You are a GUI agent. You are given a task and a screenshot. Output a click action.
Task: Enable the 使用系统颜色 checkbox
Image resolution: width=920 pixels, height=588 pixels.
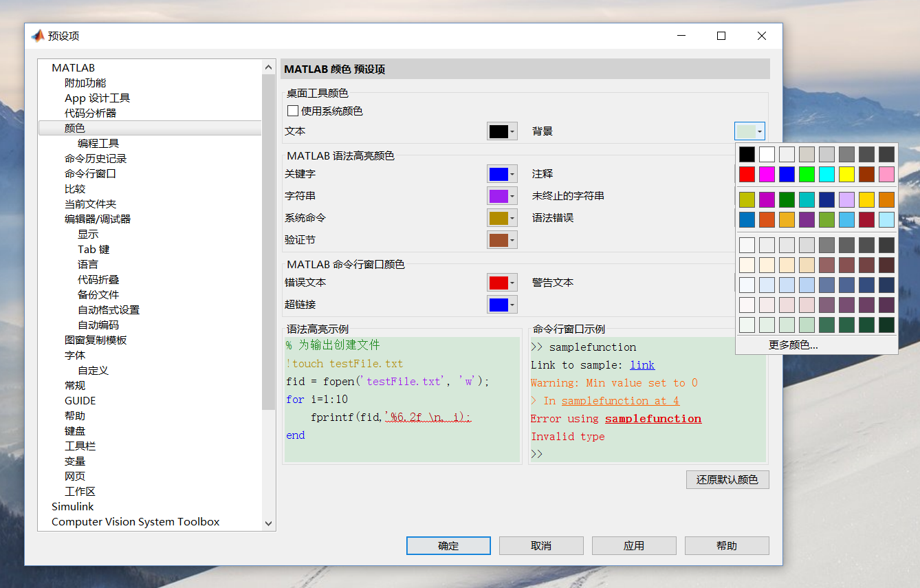[x=293, y=111]
